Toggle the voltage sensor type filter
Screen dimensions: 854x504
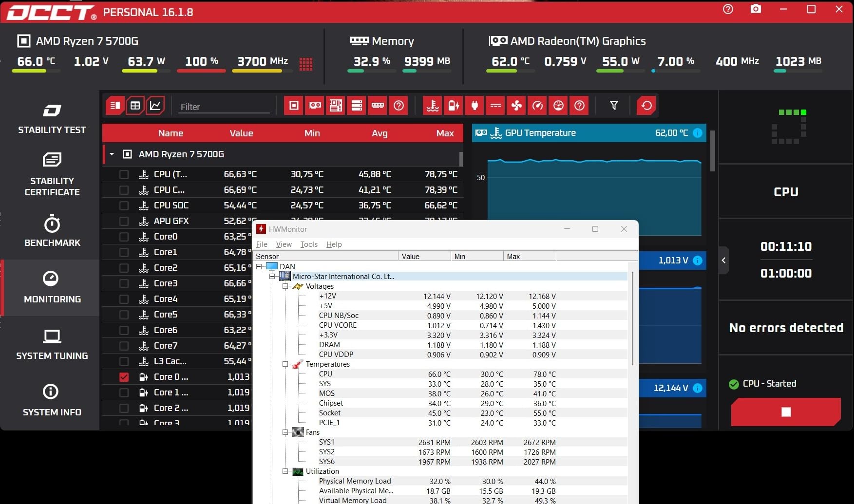click(x=454, y=106)
